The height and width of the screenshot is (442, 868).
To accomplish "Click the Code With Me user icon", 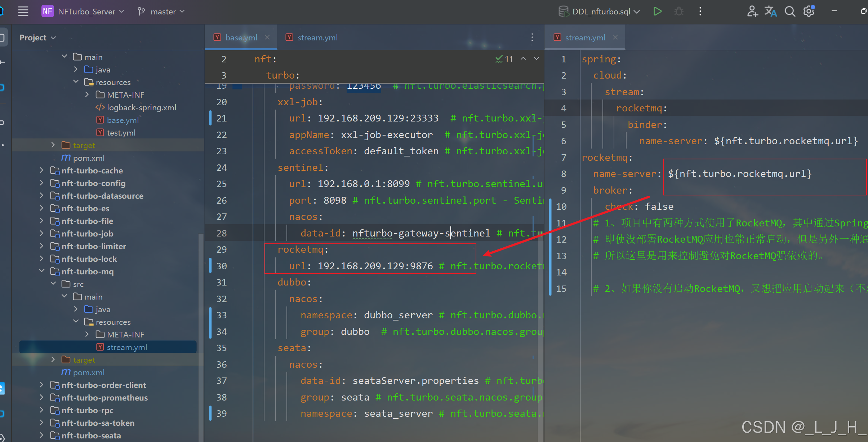I will click(x=752, y=12).
